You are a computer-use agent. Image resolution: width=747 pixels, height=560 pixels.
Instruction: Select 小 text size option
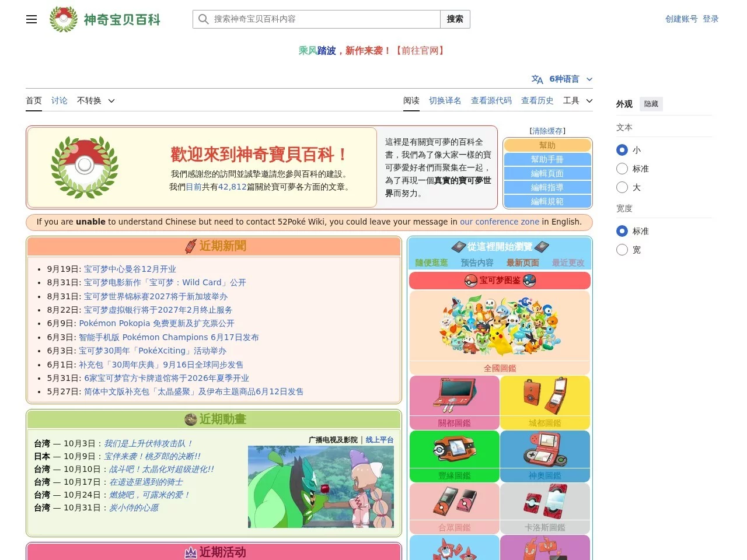622,150
